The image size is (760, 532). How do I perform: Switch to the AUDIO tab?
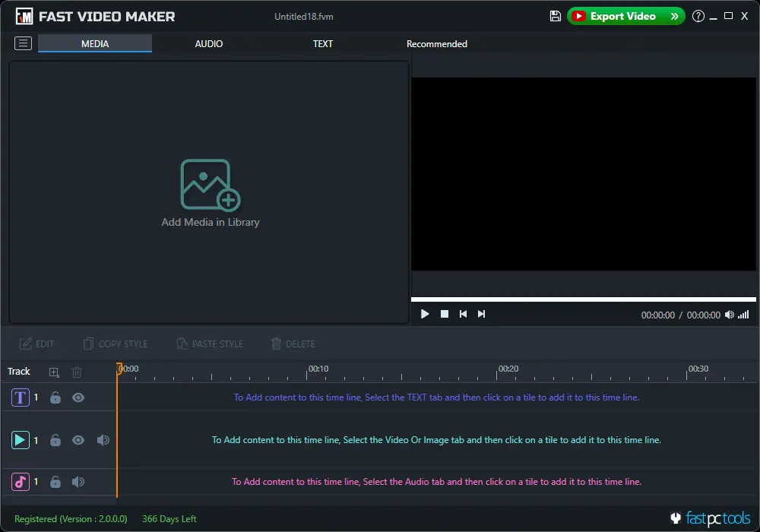click(x=209, y=43)
